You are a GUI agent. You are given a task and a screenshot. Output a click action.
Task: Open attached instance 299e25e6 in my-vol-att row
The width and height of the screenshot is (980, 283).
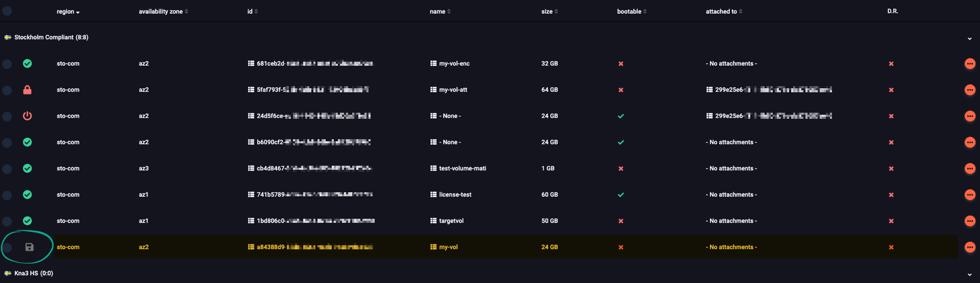[x=773, y=90]
